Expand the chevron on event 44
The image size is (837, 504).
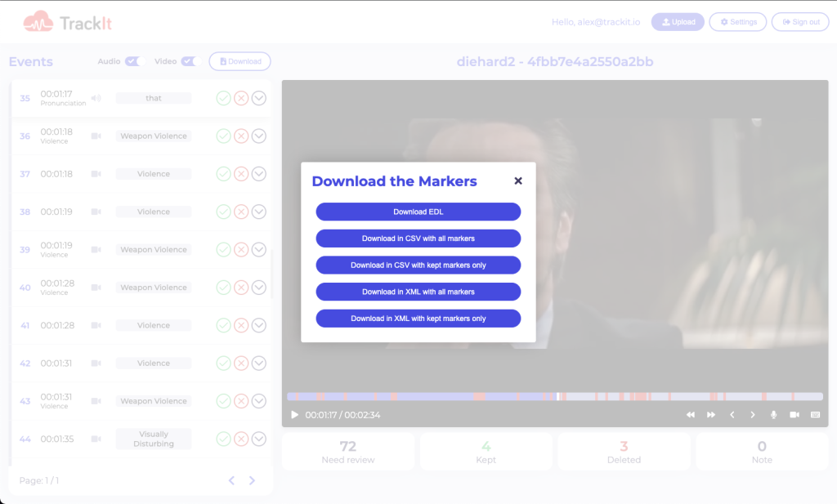pyautogui.click(x=259, y=439)
